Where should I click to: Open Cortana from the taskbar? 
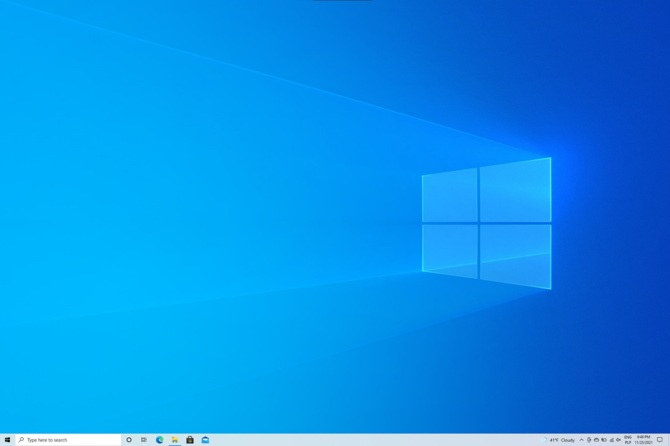pos(129,440)
